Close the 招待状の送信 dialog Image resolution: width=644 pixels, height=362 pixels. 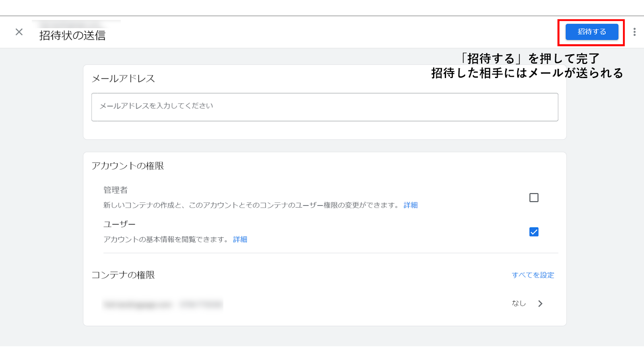19,32
